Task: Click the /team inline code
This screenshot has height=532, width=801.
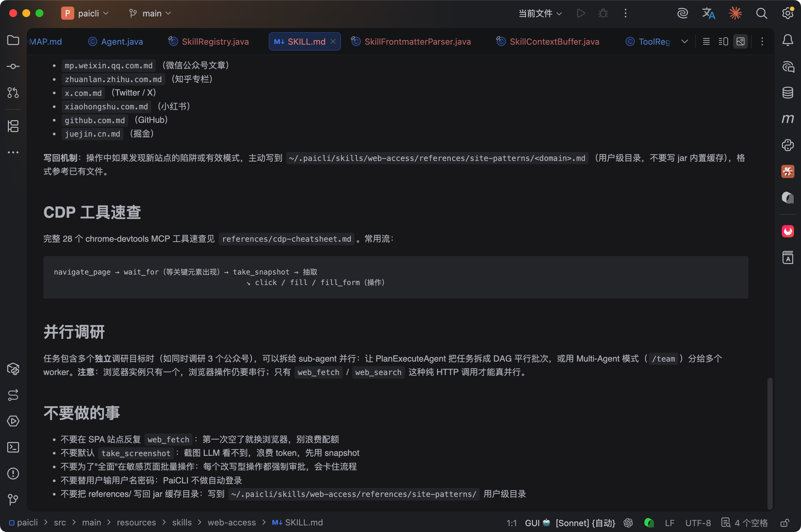Action: [663, 359]
